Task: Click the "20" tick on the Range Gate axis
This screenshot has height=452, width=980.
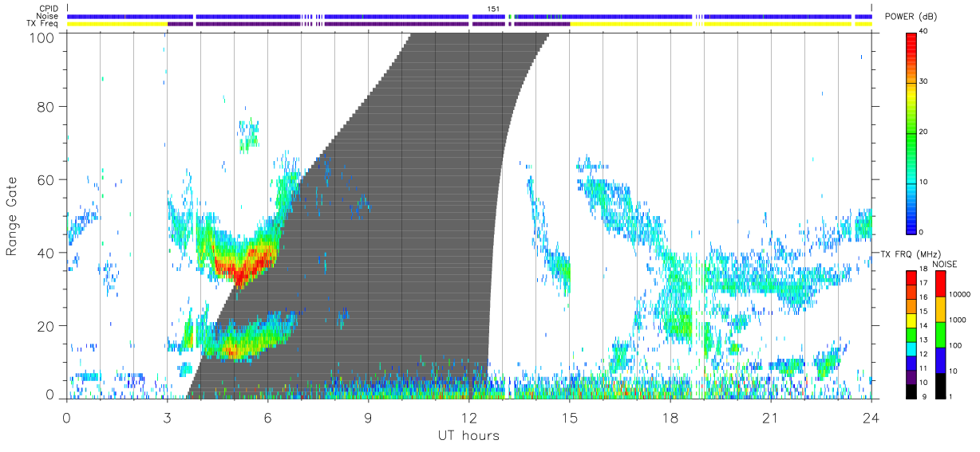Action: coord(47,326)
